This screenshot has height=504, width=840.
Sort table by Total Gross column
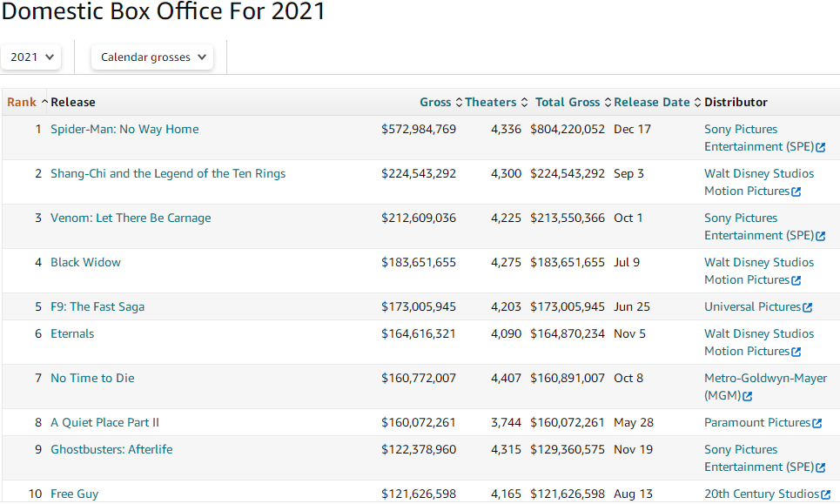point(573,103)
